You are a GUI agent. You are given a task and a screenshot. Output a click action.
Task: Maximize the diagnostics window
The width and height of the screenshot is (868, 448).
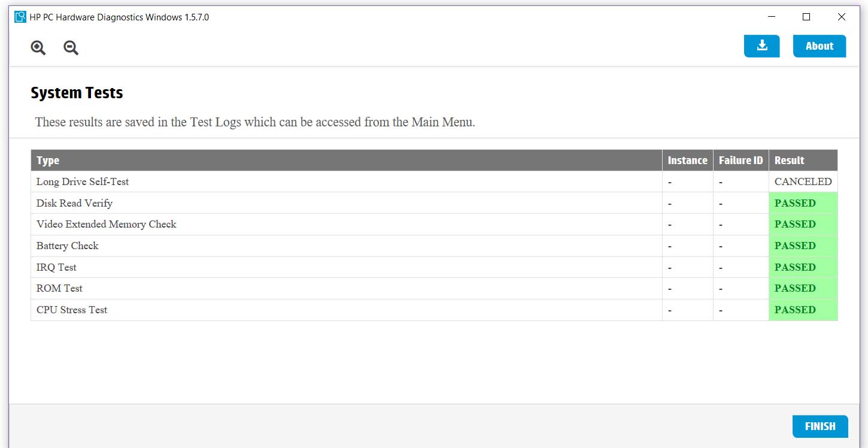tap(806, 17)
